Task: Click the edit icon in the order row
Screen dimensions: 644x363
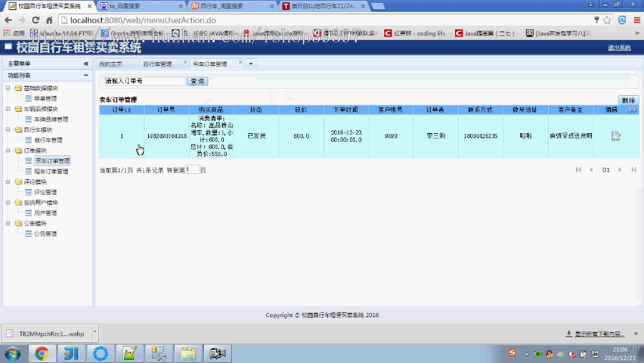Action: [x=615, y=135]
